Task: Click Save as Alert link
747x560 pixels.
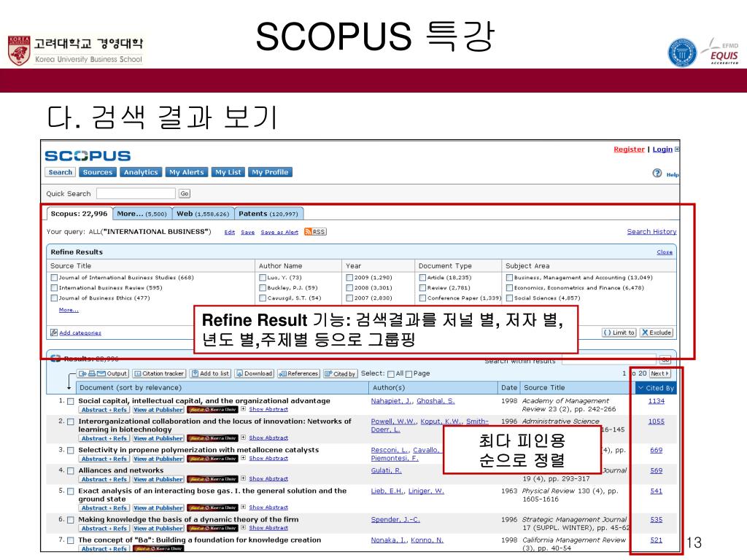Action: coord(279,233)
